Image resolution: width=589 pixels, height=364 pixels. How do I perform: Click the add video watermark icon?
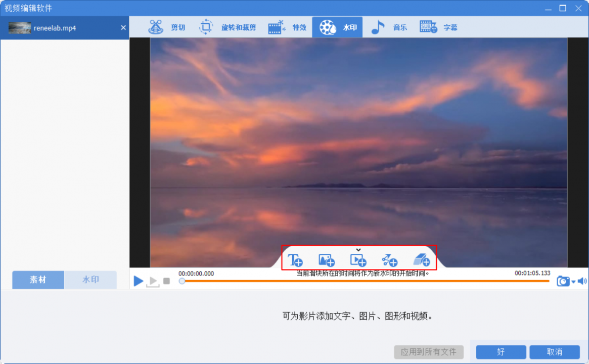pos(358,260)
